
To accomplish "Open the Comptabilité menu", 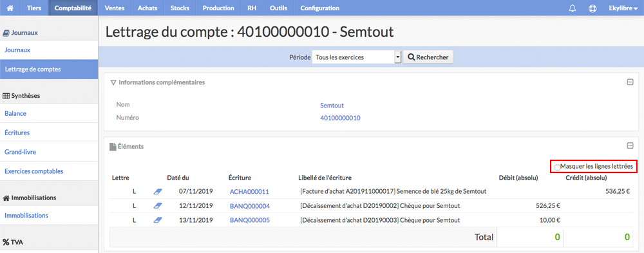I will tap(73, 8).
